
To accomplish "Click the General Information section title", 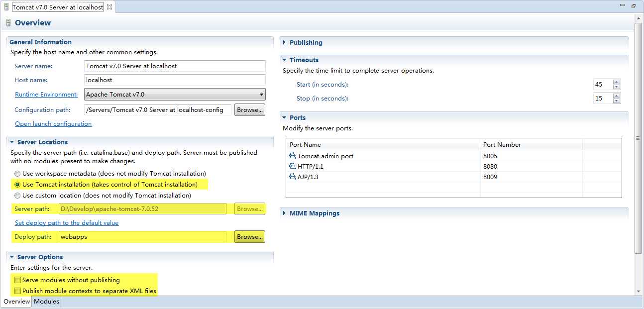I will [40, 42].
